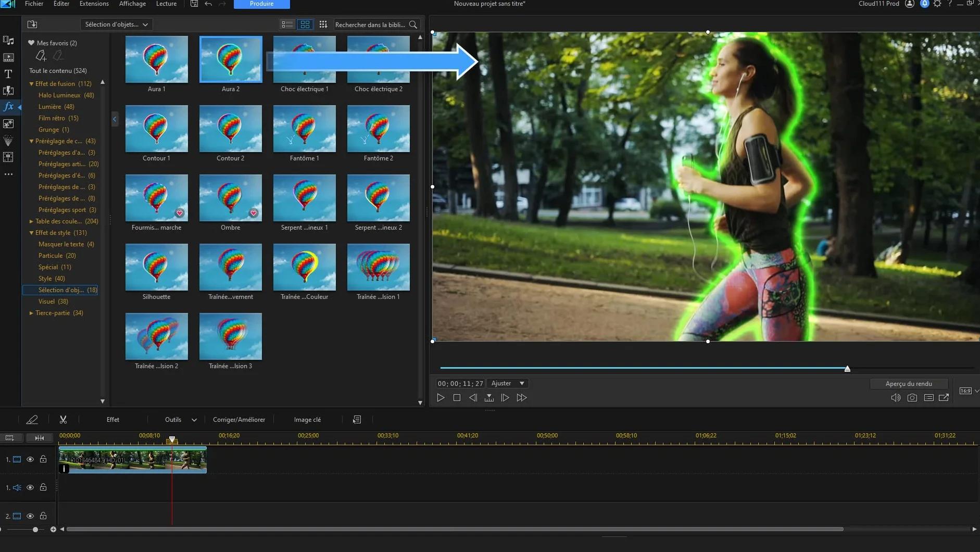Image resolution: width=980 pixels, height=552 pixels.
Task: Click the save project icon
Action: (x=194, y=4)
